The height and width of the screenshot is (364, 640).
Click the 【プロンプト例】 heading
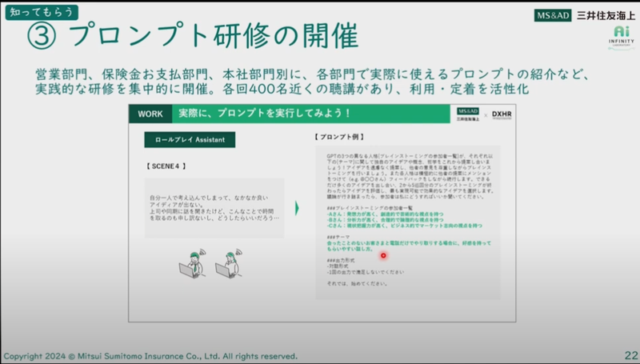point(339,137)
